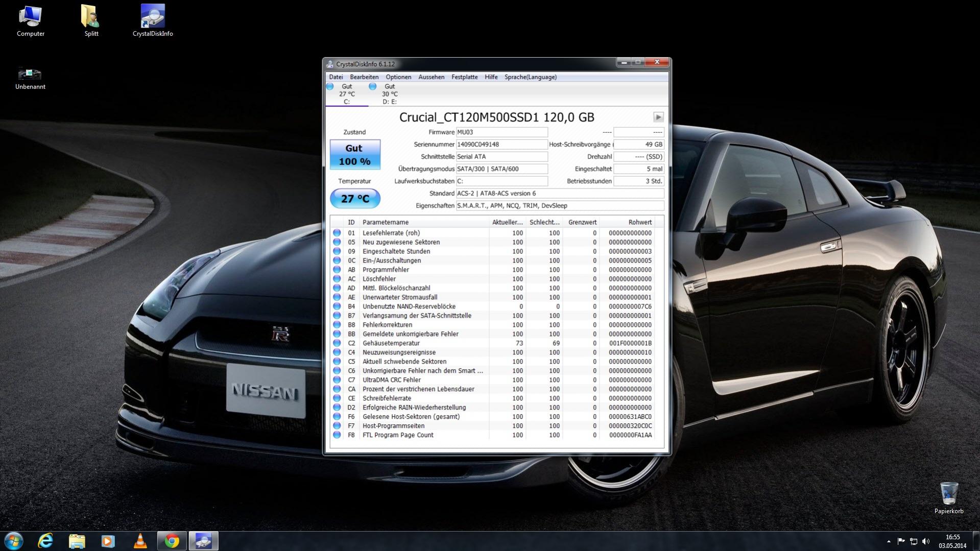Click the Firmware field MU03
Image resolution: width=980 pixels, height=551 pixels.
pos(501,132)
